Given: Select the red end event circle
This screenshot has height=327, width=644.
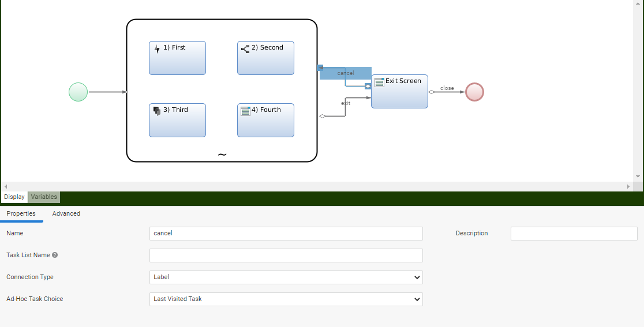Looking at the screenshot, I should click(474, 92).
